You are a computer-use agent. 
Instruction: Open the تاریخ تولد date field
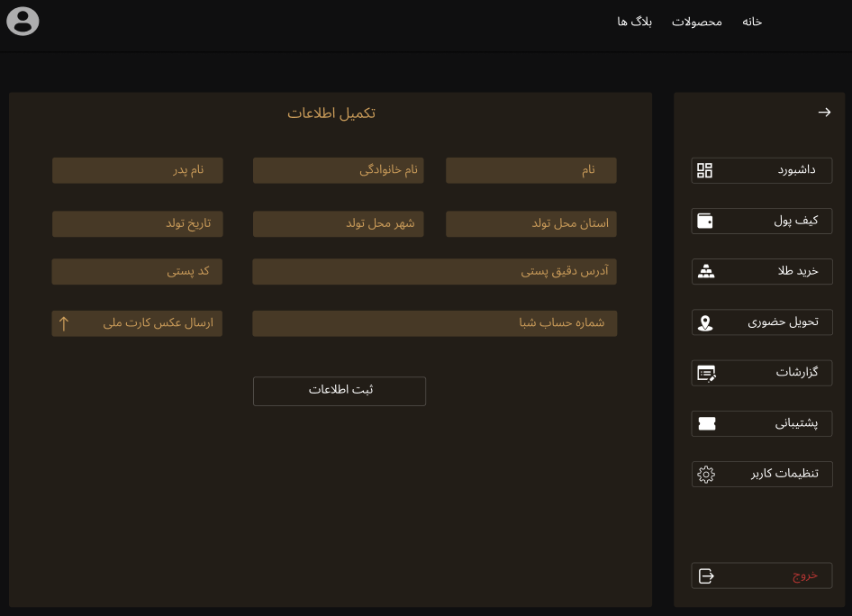pyautogui.click(x=137, y=223)
